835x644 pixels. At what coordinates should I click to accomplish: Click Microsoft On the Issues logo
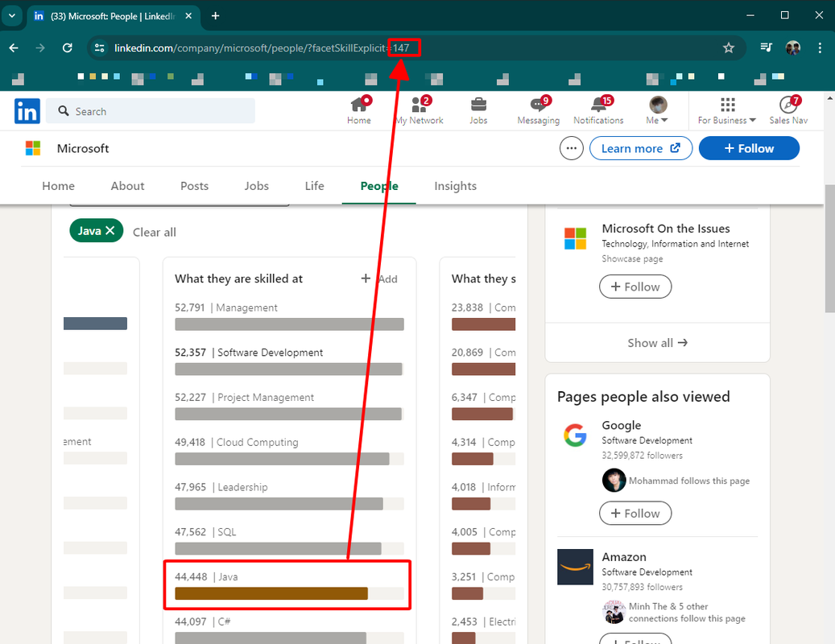(575, 238)
